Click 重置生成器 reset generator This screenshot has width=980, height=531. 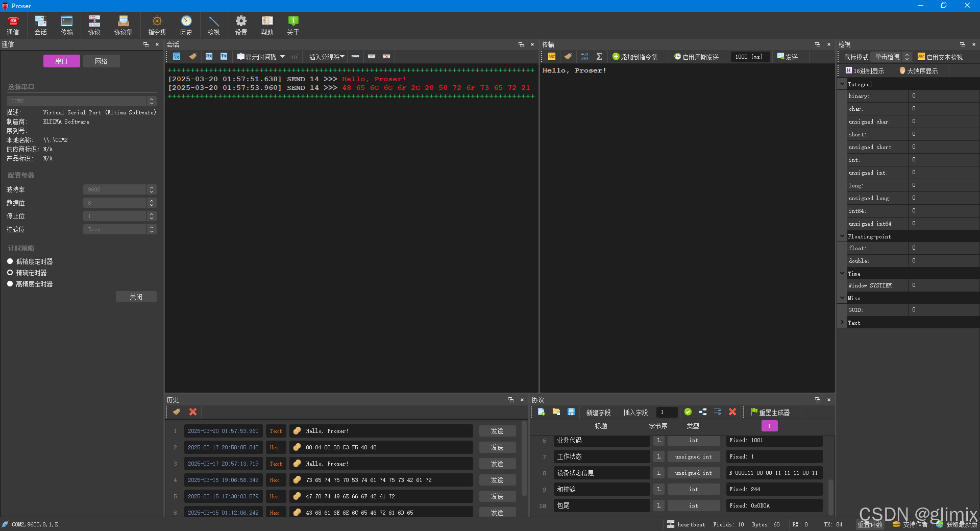(x=770, y=413)
